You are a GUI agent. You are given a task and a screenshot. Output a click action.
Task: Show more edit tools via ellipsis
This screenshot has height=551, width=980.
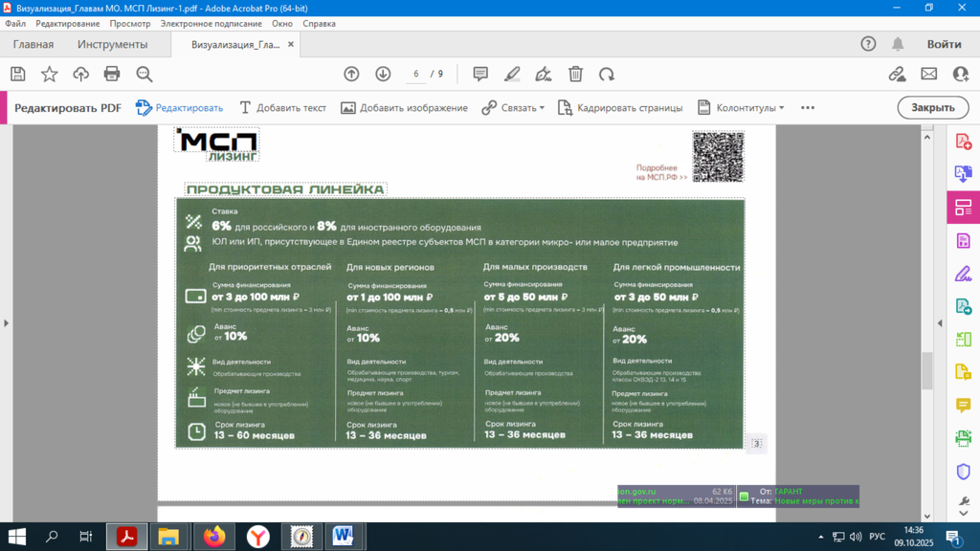pyautogui.click(x=808, y=108)
